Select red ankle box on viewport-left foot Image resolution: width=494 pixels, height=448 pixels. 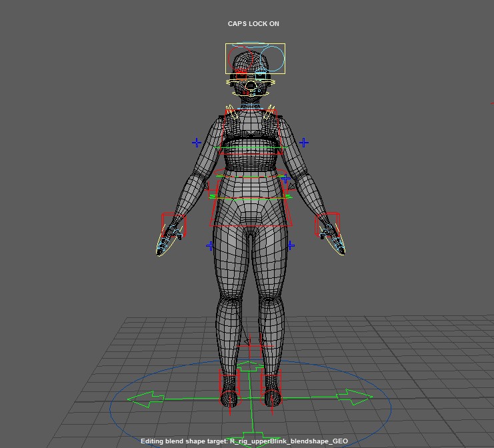[229, 382]
